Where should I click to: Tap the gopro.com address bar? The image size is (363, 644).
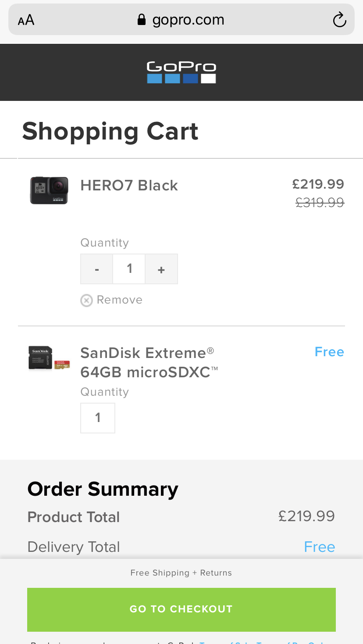coord(188,20)
